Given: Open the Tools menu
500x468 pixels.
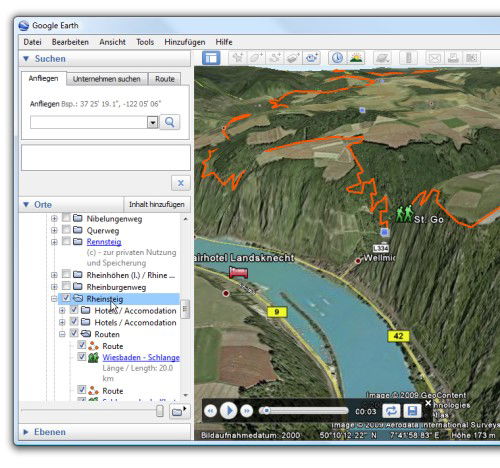Looking at the screenshot, I should coord(145,42).
